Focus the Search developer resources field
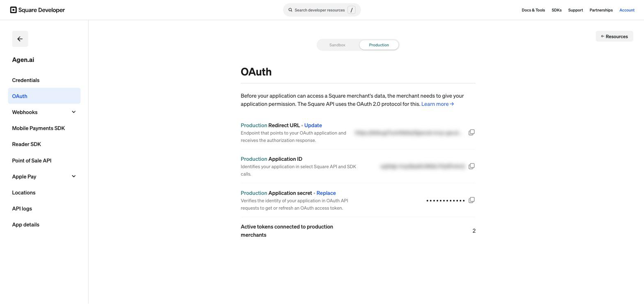 (322, 10)
